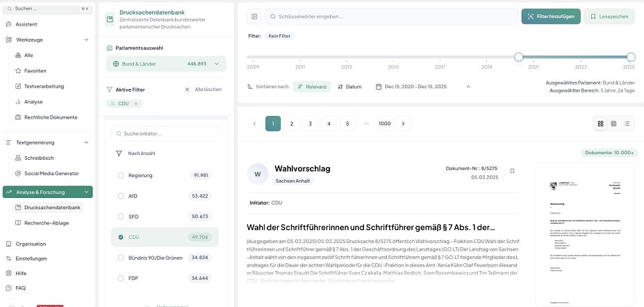
Task: Click the right timeline slider handle at 2025
Action: tap(631, 57)
